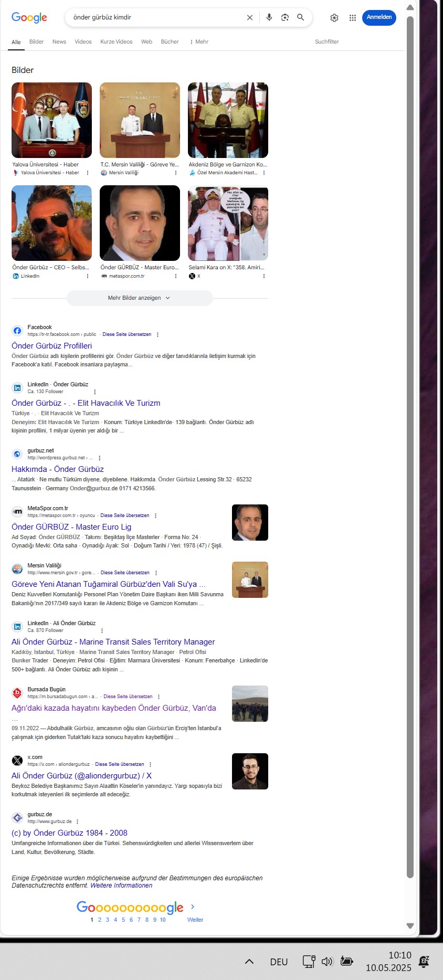Open the Web tab
Viewport: 443px width, 980px height.
146,41
